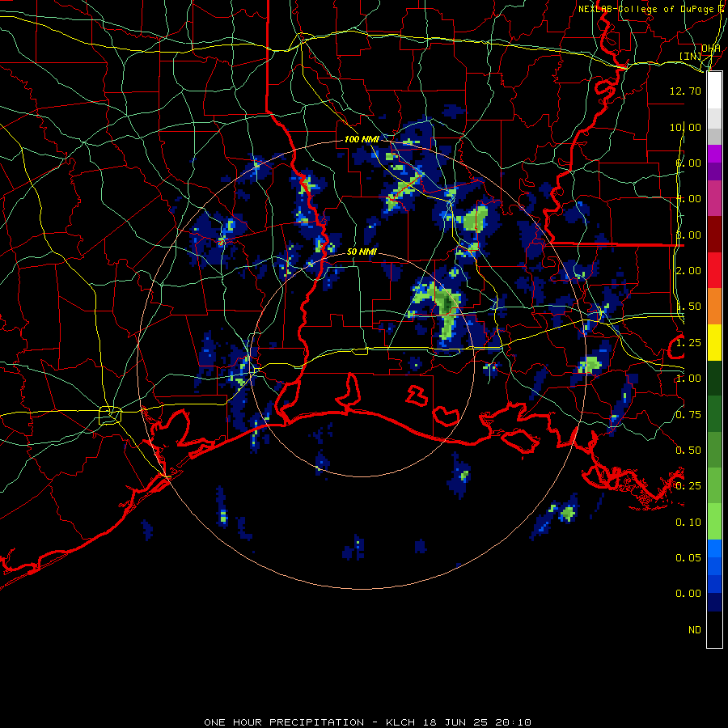Viewport: 728px width, 728px height.
Task: Select the pink legend swatch near 4.00
Action: tap(714, 198)
